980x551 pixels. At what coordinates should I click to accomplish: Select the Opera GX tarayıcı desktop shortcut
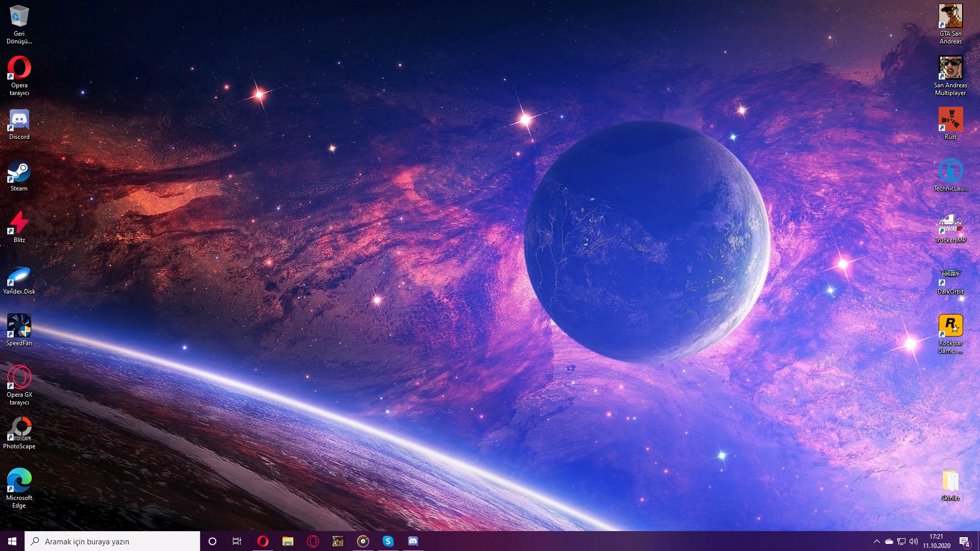coord(19,386)
